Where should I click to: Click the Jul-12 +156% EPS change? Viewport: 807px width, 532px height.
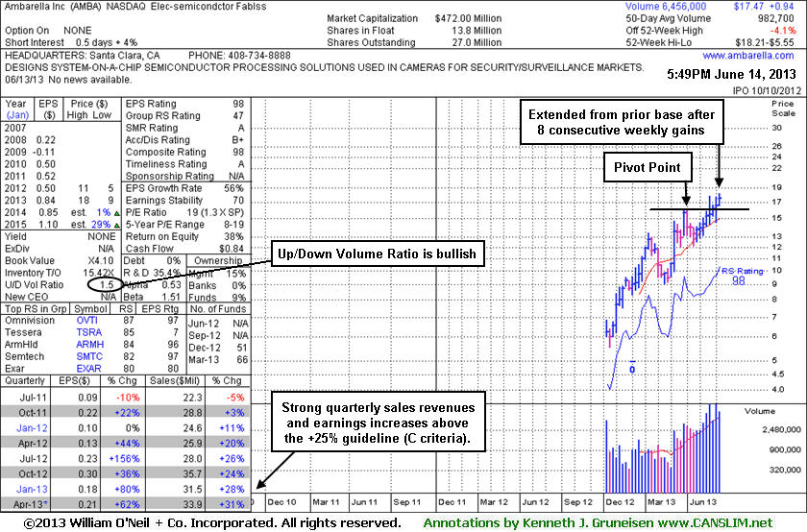pos(125,458)
